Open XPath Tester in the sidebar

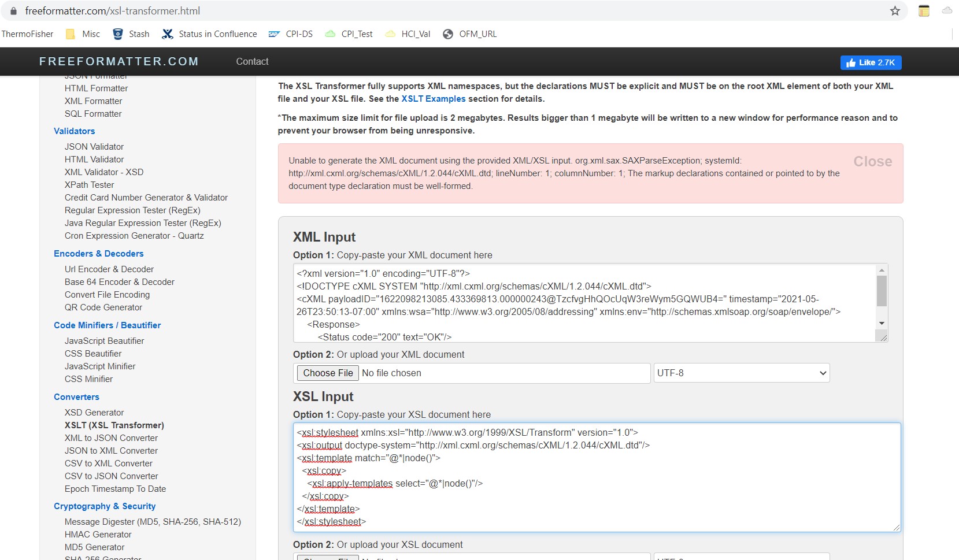coord(89,185)
